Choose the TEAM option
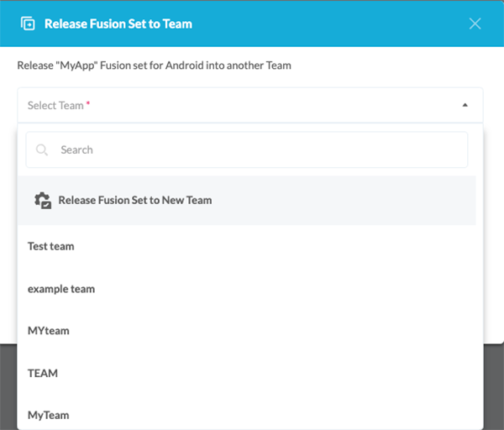This screenshot has height=430, width=504. [43, 372]
